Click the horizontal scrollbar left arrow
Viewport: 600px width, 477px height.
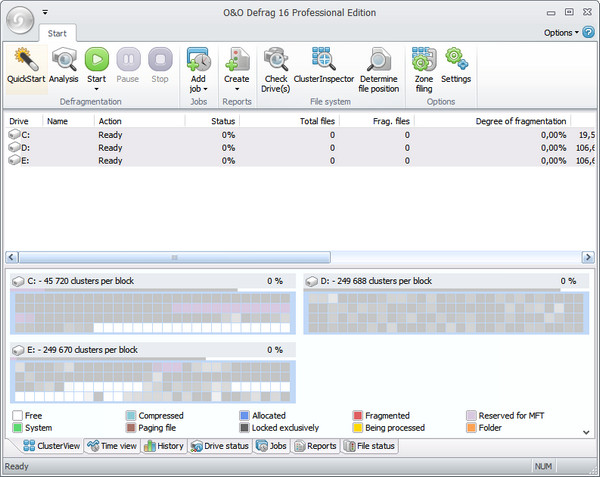click(x=11, y=257)
